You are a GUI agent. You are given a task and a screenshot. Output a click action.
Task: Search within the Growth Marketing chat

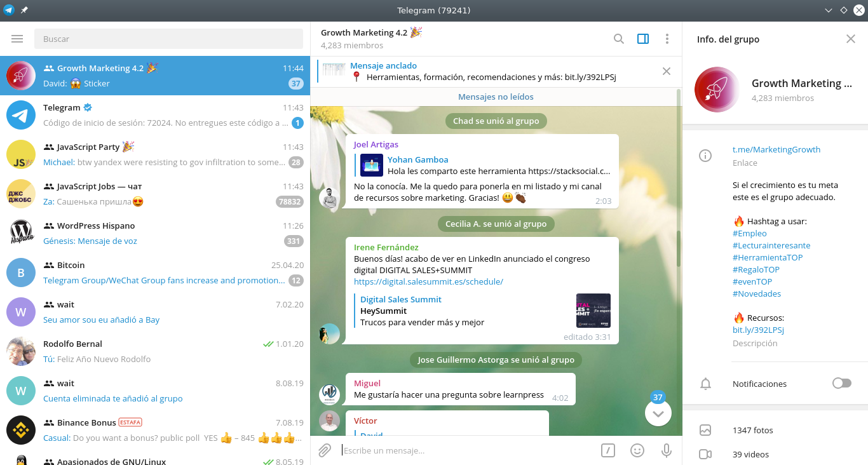coord(618,39)
